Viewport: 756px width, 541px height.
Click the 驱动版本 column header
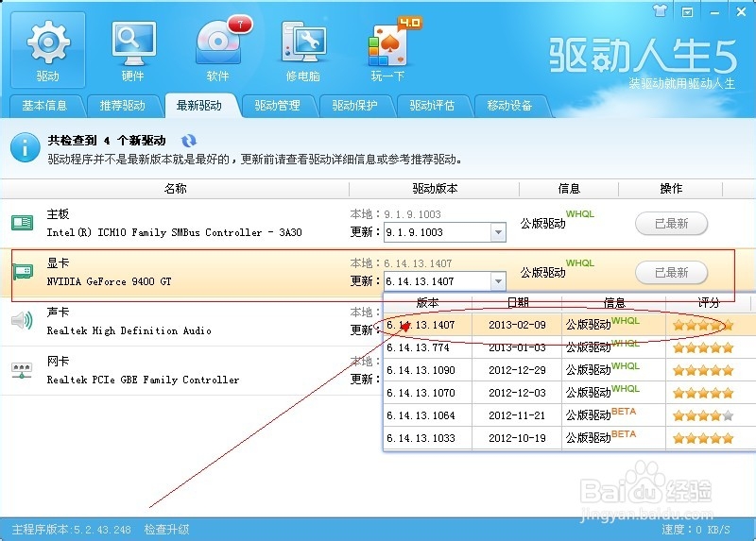[x=435, y=189]
